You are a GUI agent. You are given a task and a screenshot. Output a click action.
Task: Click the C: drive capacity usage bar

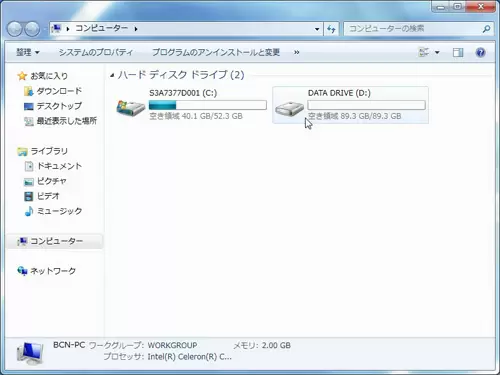pos(208,105)
